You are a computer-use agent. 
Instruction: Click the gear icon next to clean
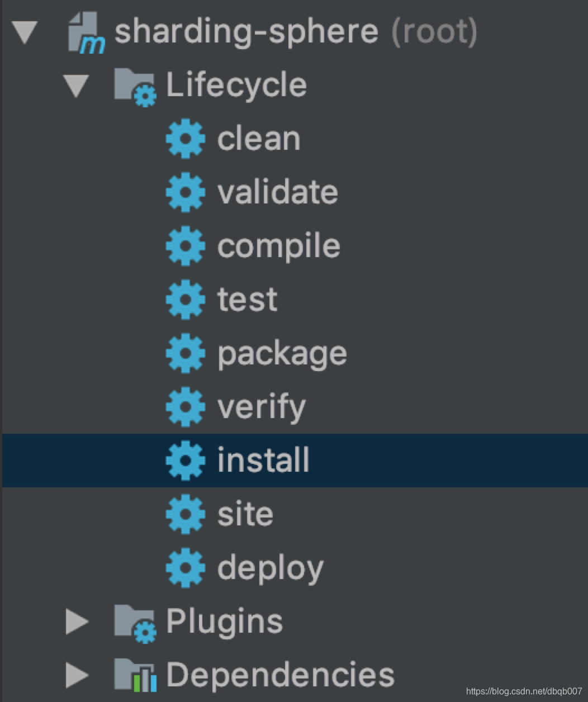pos(186,139)
